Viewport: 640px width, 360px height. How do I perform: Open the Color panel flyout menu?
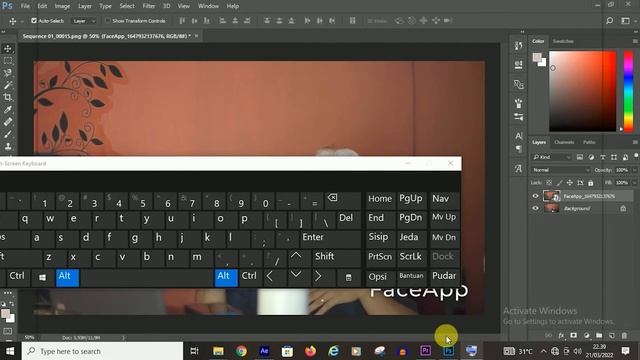click(x=635, y=41)
